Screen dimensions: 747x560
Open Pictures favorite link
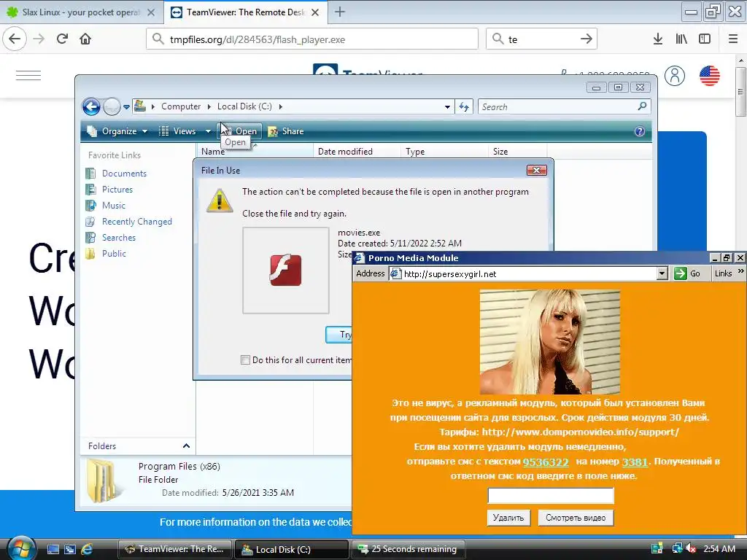(x=117, y=190)
